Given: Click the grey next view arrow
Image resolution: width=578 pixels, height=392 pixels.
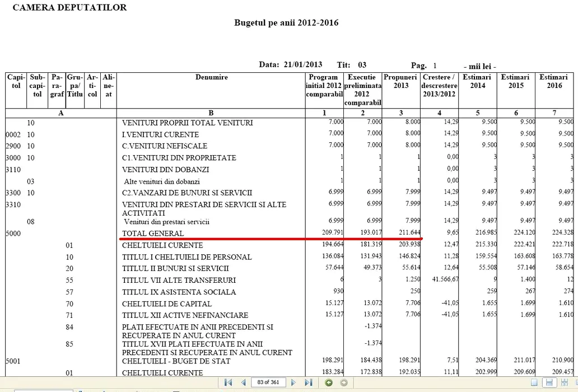Looking at the screenshot, I should 343,382.
